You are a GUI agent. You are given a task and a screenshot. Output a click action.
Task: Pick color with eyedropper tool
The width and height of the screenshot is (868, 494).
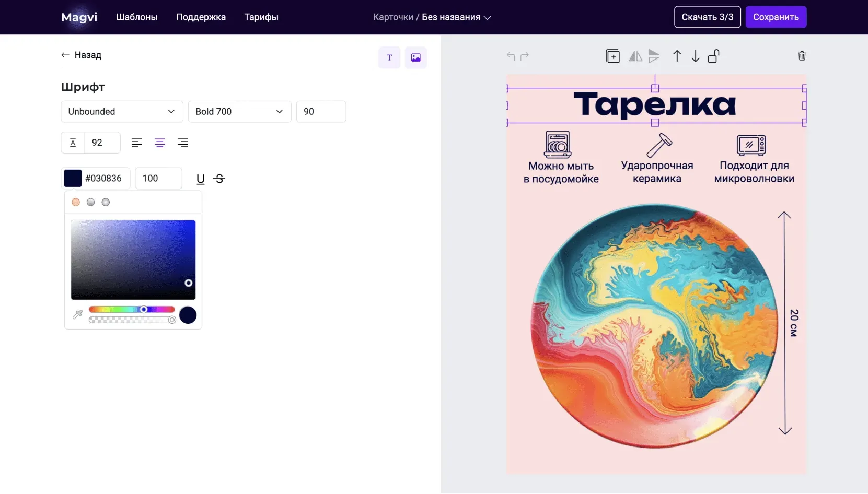(78, 314)
